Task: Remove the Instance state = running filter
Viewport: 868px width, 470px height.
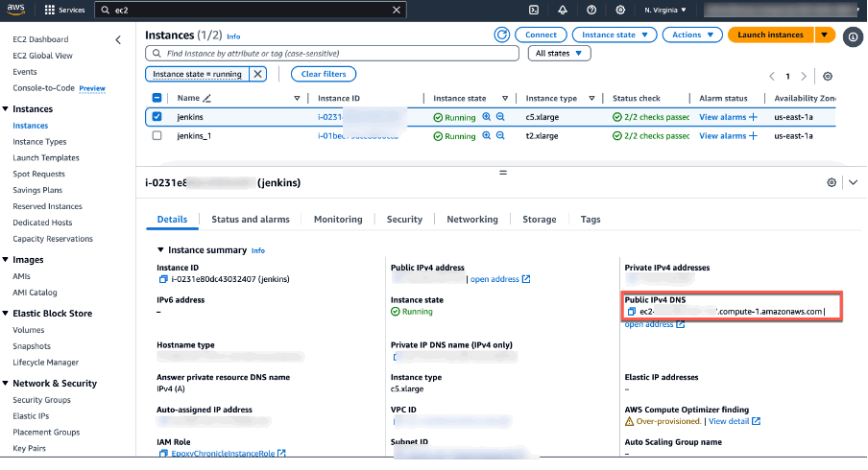Action: point(258,74)
